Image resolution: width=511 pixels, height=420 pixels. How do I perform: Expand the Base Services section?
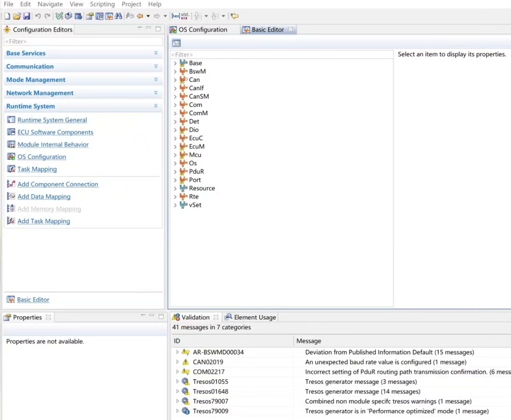(x=156, y=53)
